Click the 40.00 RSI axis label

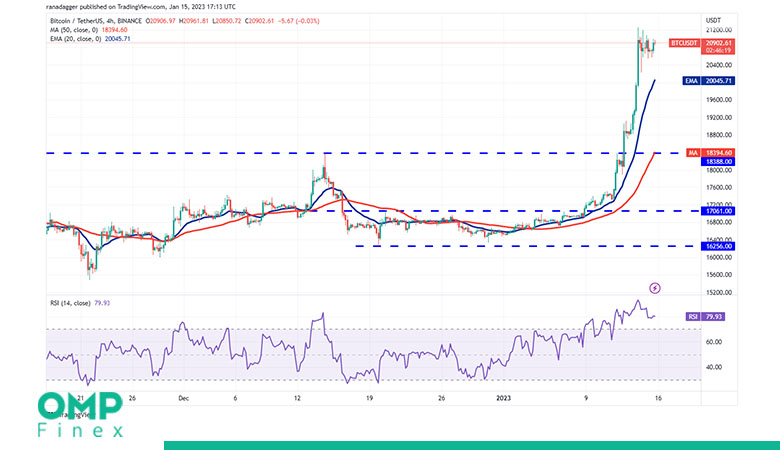pyautogui.click(x=713, y=367)
